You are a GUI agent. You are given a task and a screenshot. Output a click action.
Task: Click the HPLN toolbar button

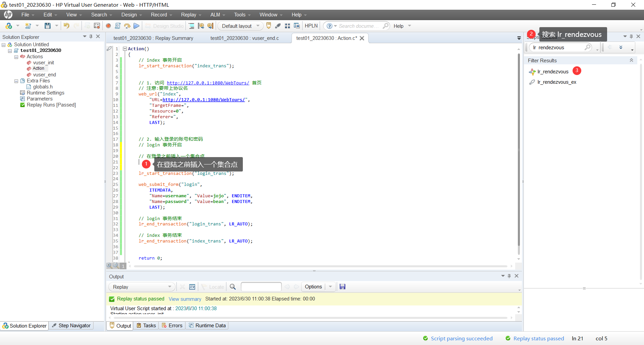(x=311, y=26)
